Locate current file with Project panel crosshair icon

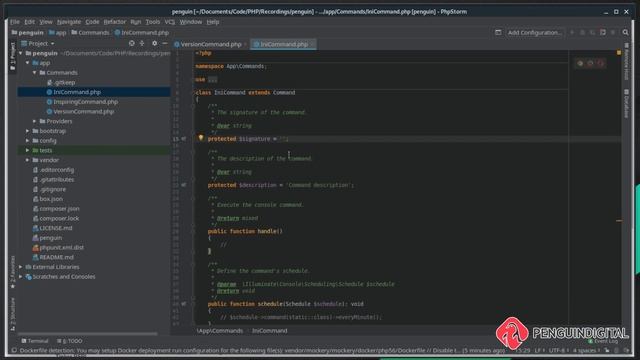[x=131, y=43]
